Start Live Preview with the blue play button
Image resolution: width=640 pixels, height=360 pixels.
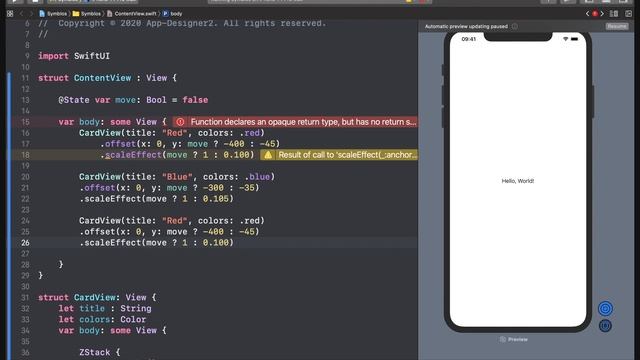[x=605, y=309]
